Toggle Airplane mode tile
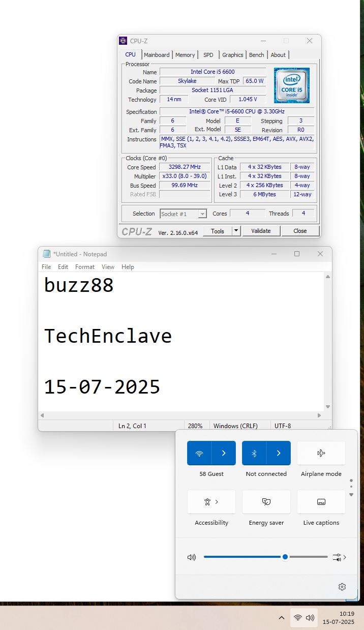 321,453
